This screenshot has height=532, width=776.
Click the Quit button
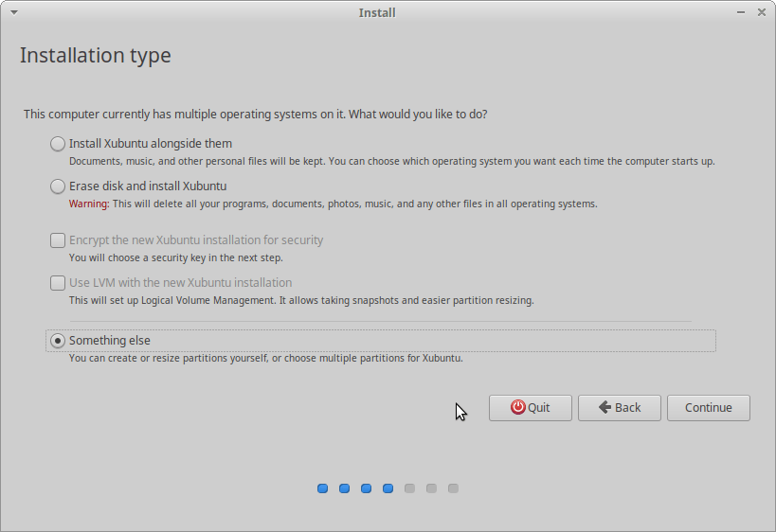[530, 408]
